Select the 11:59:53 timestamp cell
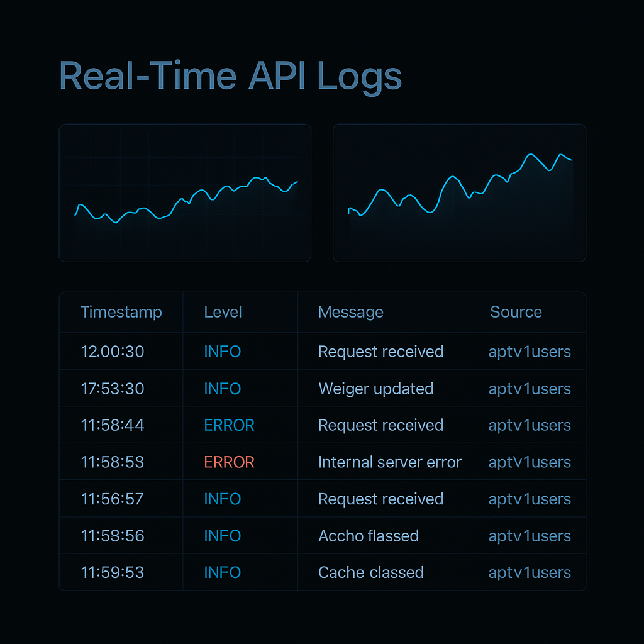The height and width of the screenshot is (644, 644). [112, 572]
